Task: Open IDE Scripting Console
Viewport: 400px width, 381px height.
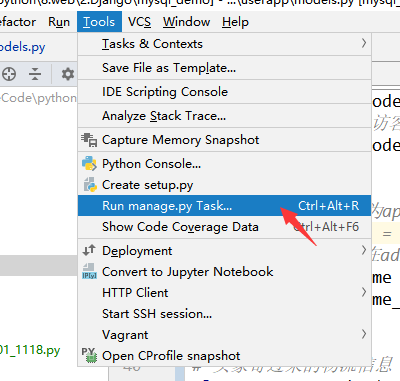Action: click(224, 92)
